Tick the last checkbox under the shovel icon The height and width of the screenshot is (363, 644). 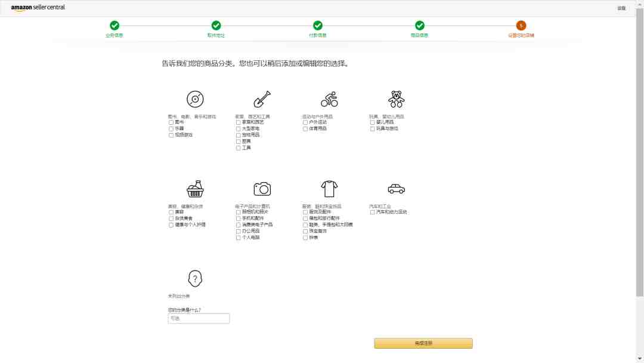point(238,148)
